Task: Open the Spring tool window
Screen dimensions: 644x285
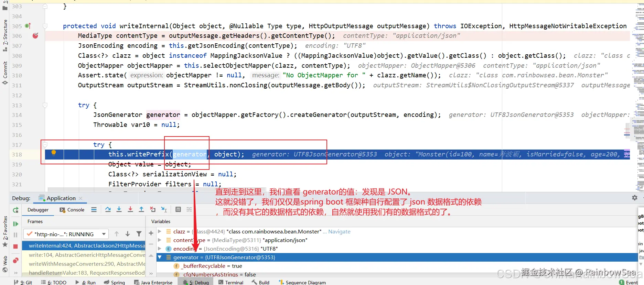Action: click(x=114, y=282)
